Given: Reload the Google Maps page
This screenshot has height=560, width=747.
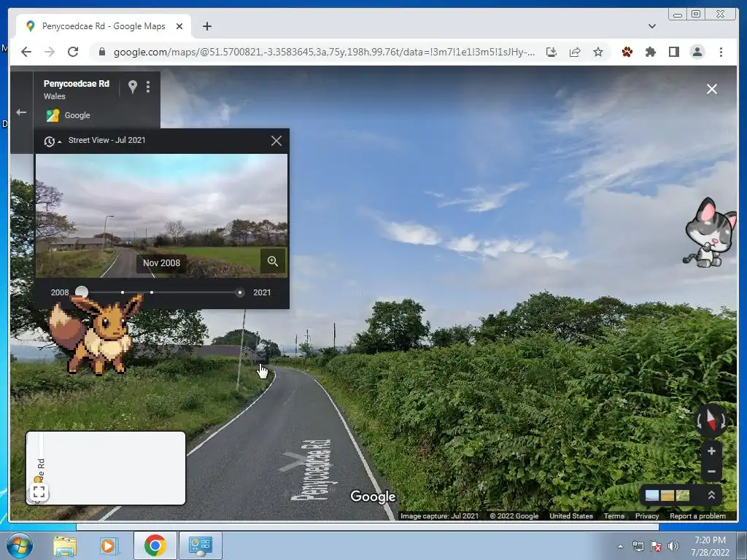Looking at the screenshot, I should tap(73, 52).
